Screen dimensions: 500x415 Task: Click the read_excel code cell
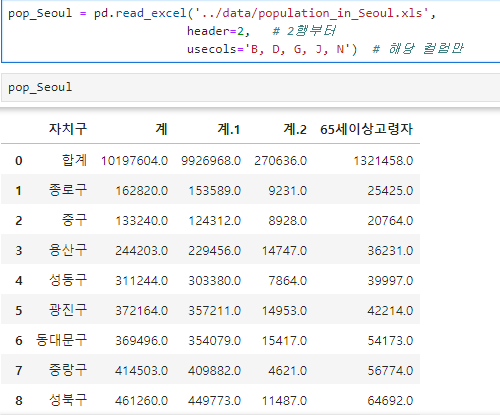click(x=251, y=31)
